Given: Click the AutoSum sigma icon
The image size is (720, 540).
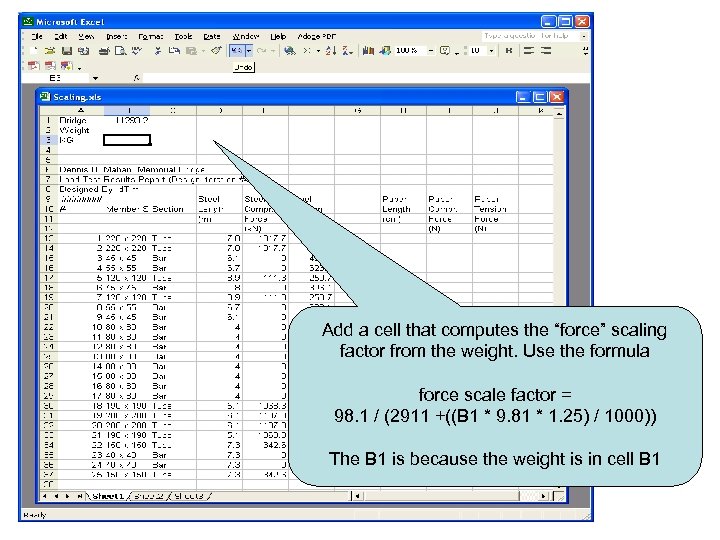Looking at the screenshot, I should click(307, 51).
